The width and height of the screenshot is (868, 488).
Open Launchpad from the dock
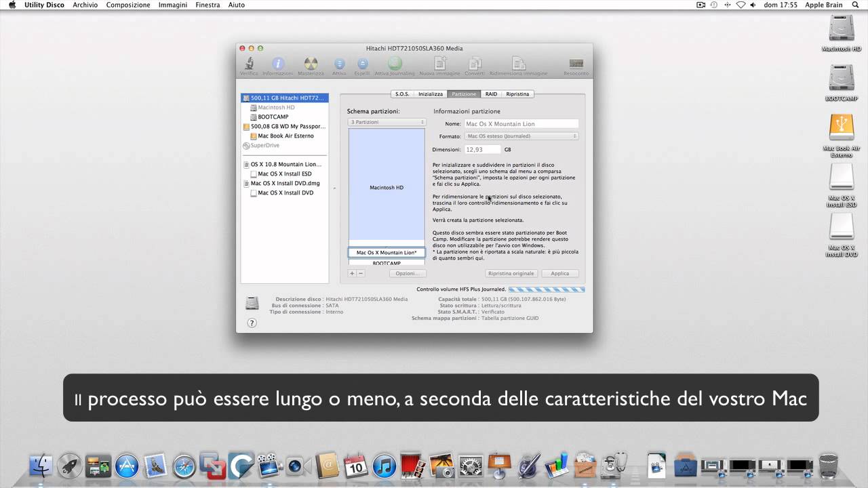[x=70, y=466]
